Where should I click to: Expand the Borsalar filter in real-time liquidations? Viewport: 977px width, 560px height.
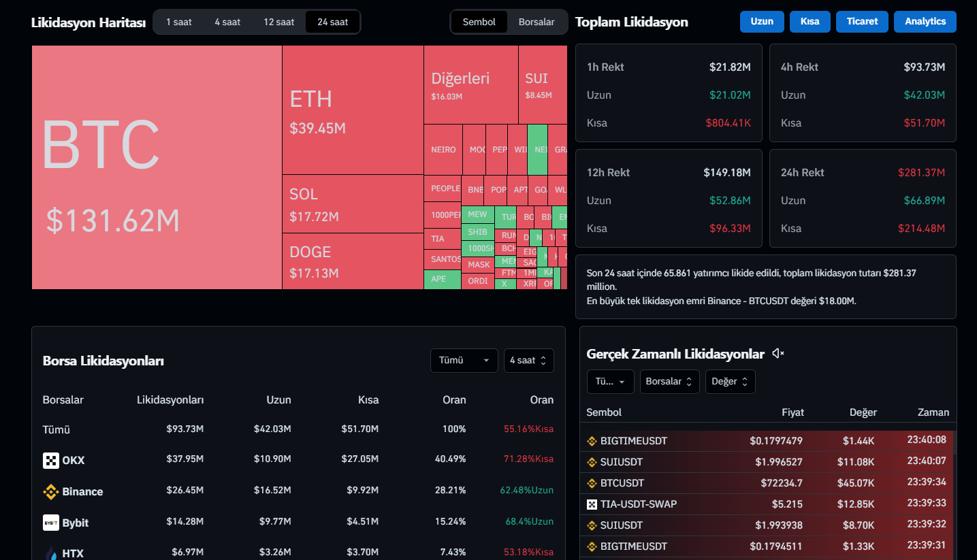(x=669, y=382)
